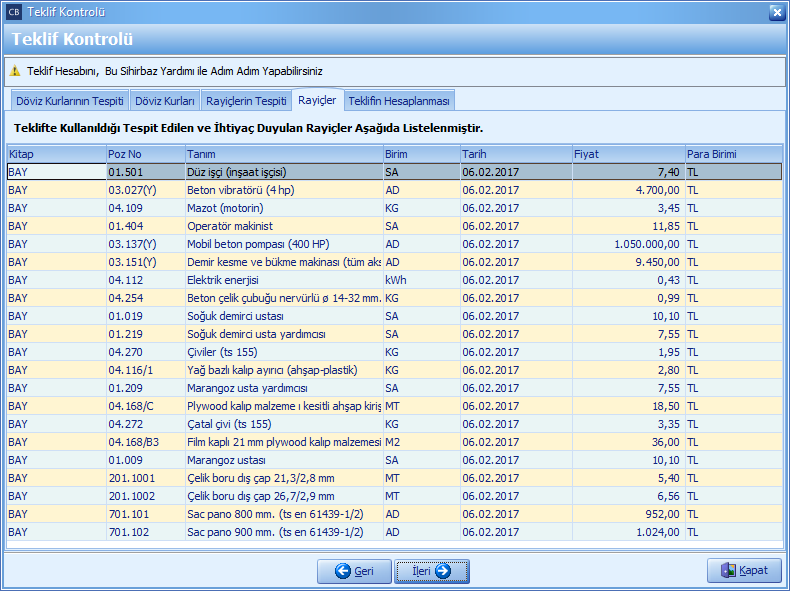
Task: Click the Fiyat column header
Action: click(x=627, y=154)
